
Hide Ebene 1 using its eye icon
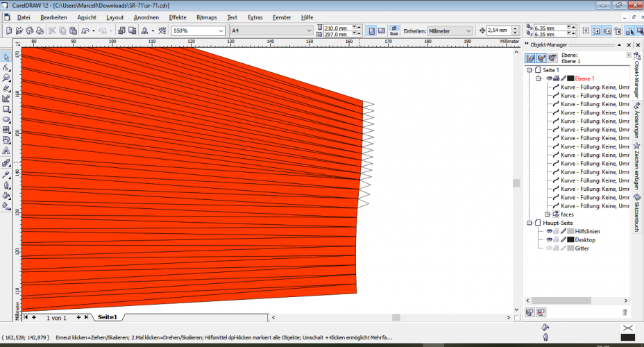pos(549,78)
